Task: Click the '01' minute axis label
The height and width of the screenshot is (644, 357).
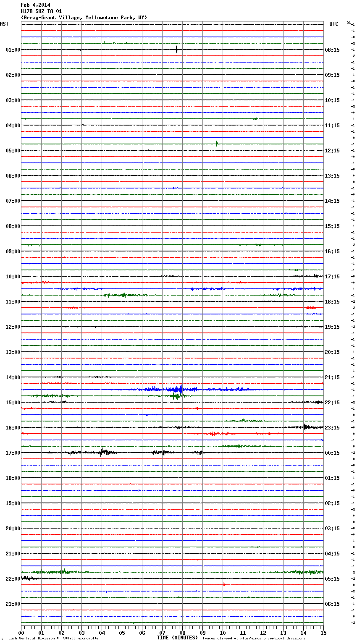Action: (41, 633)
